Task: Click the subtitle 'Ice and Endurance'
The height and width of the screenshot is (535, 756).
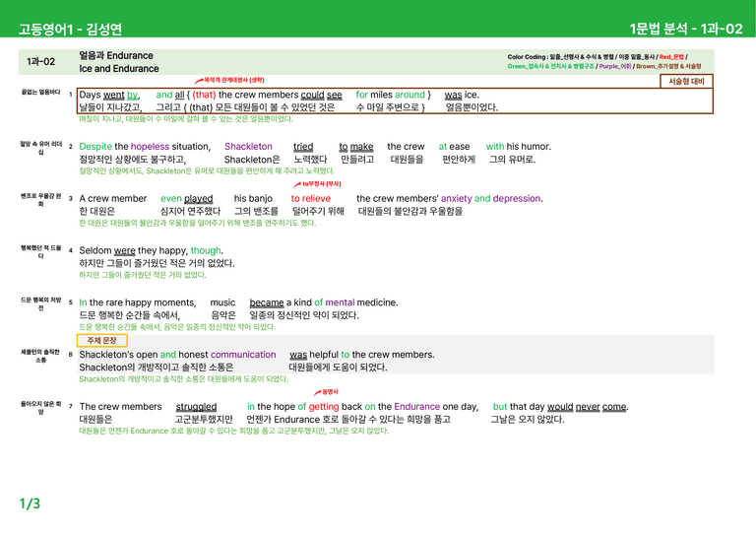Action: coord(119,69)
